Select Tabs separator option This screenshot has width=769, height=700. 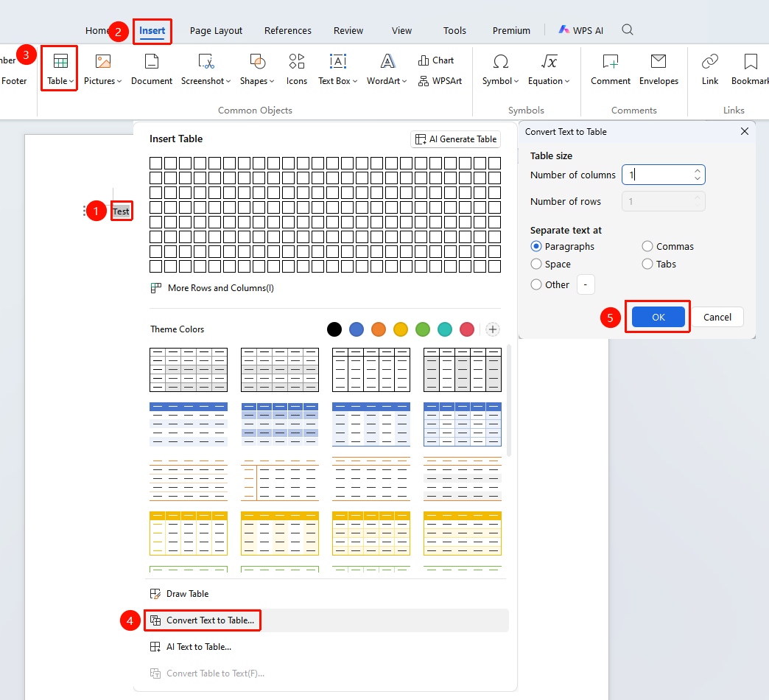tap(659, 264)
